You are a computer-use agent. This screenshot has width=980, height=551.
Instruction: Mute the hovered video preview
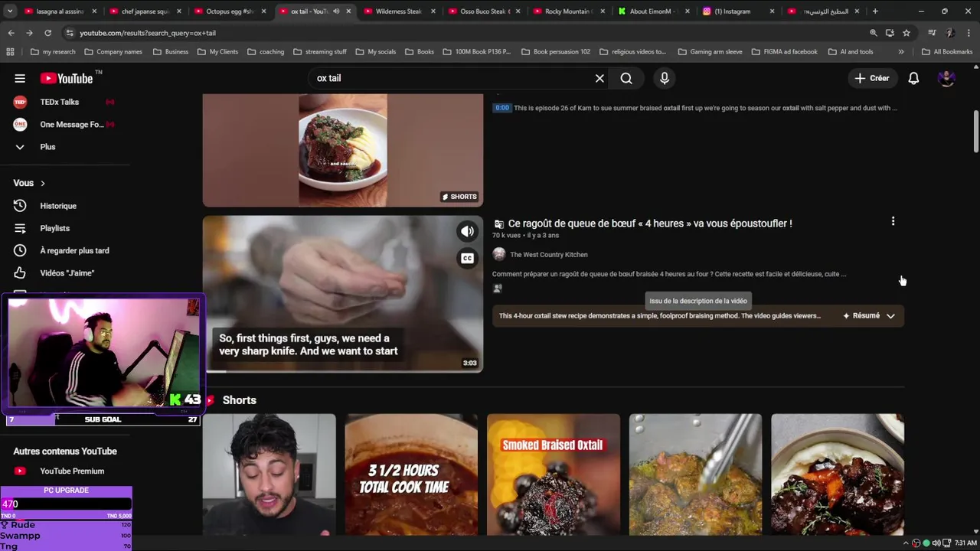(467, 231)
